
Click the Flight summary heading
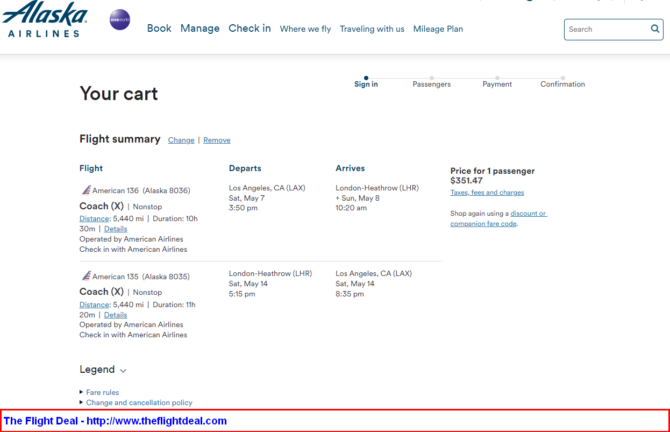[x=120, y=139]
